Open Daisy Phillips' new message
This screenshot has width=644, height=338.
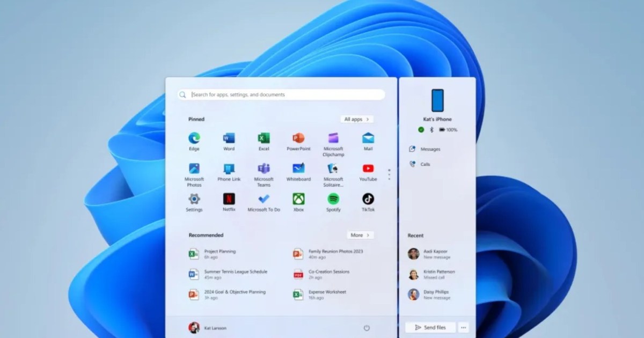[429, 295]
